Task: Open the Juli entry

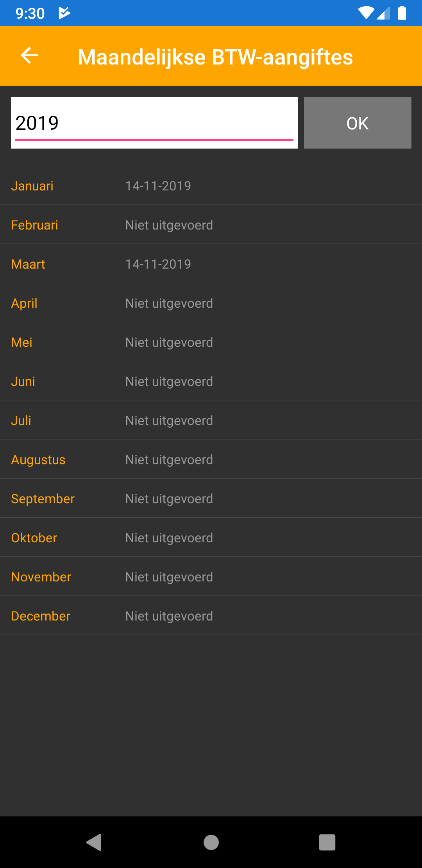Action: pyautogui.click(x=211, y=420)
